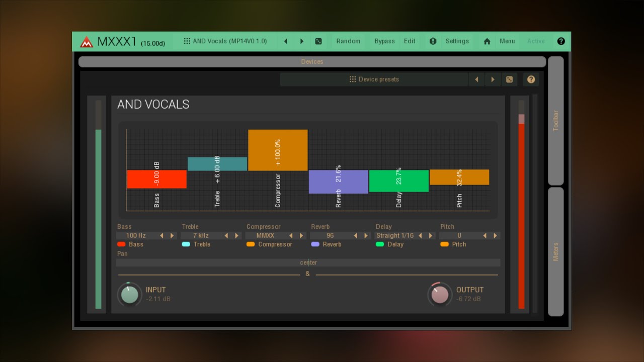644x362 pixels.
Task: Step Bass frequency to previous value
Action: (162, 235)
